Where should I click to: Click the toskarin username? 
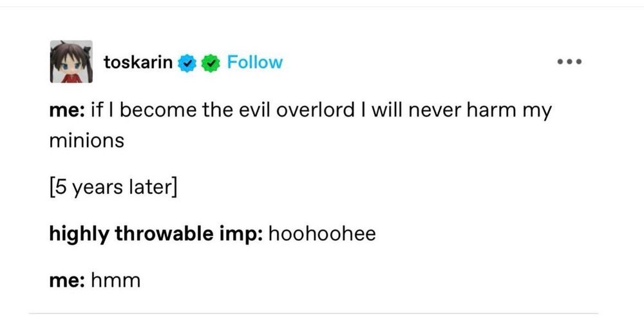(138, 62)
